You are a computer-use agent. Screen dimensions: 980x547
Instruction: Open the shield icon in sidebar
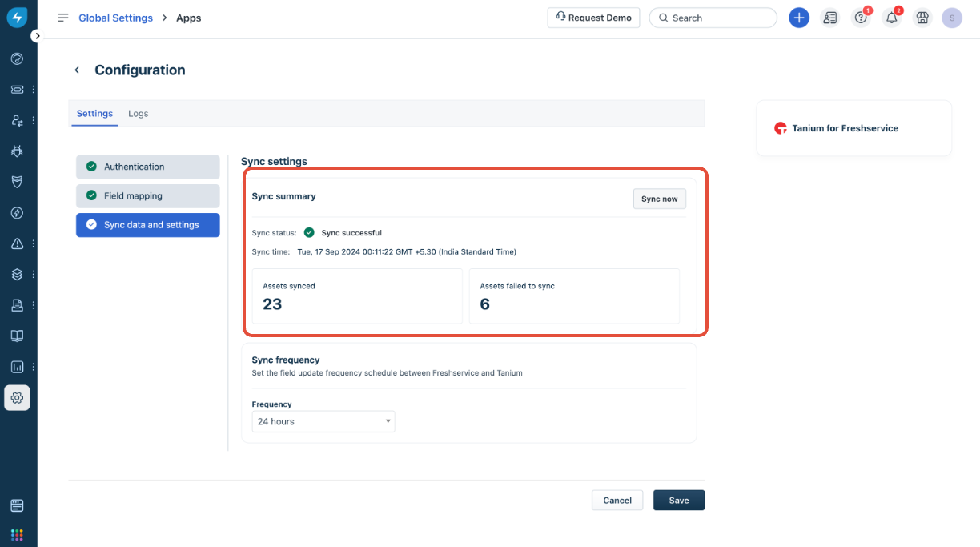[x=17, y=182]
